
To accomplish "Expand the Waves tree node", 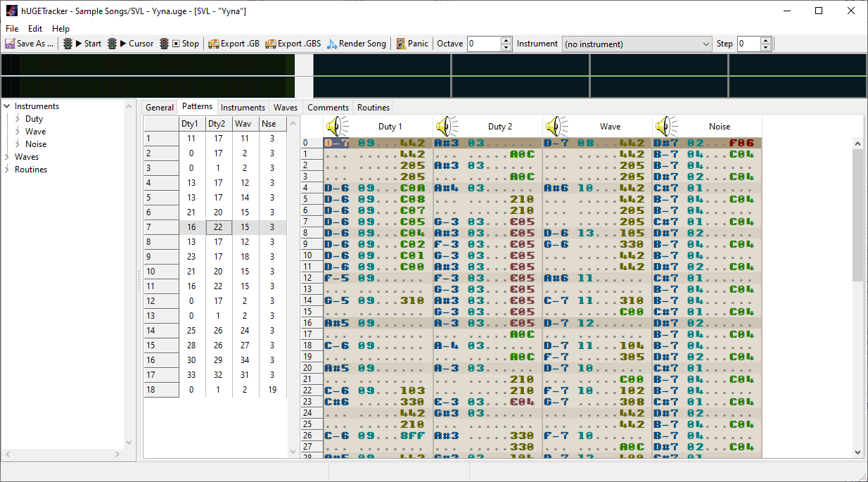I will 6,157.
